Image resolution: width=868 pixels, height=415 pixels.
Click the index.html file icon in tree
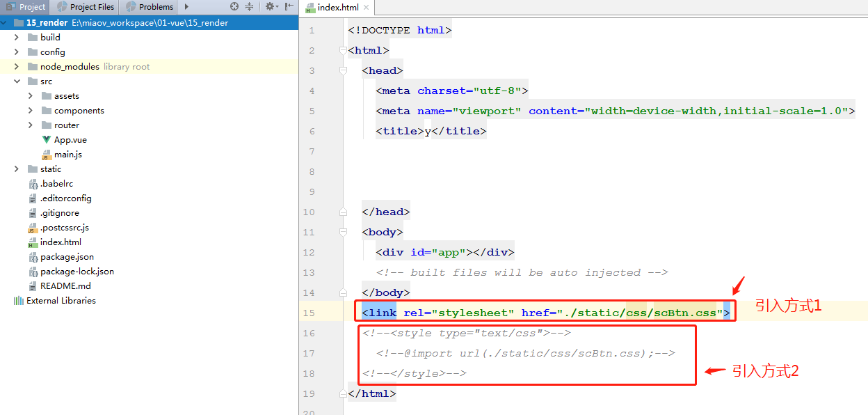[x=33, y=242]
